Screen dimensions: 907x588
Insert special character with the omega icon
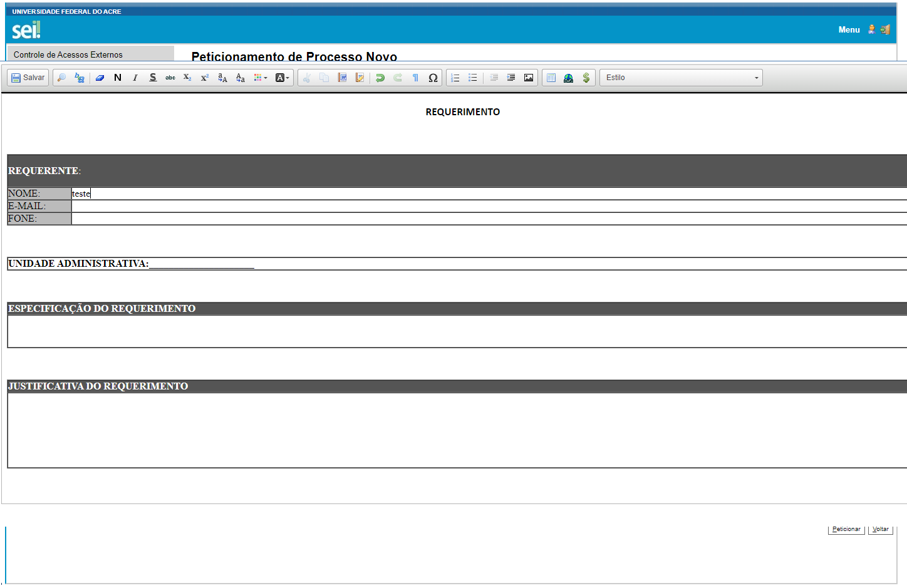point(433,78)
